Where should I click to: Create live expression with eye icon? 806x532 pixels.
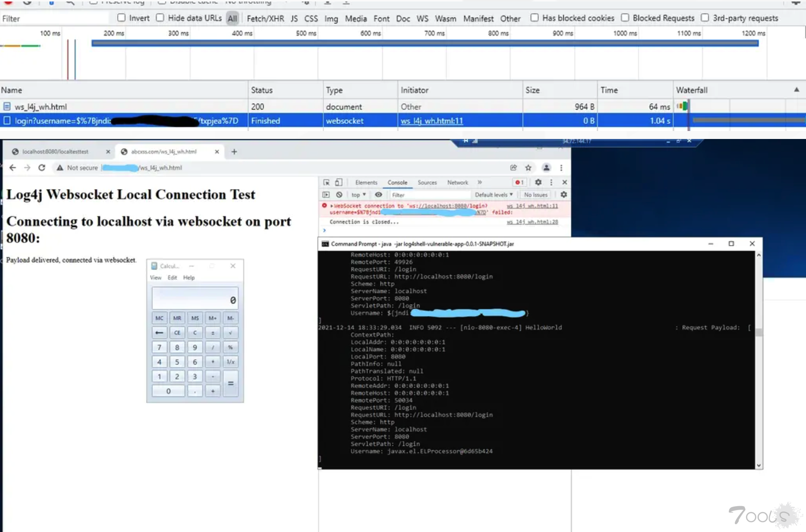[x=379, y=195]
